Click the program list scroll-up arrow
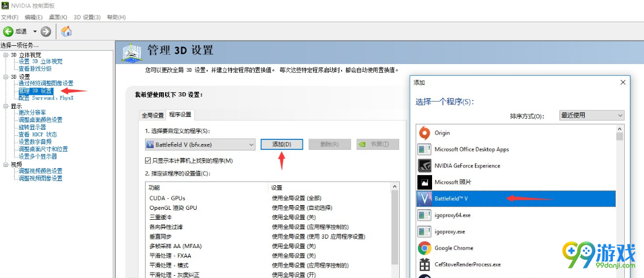This screenshot has height=278, width=644. coord(620,128)
